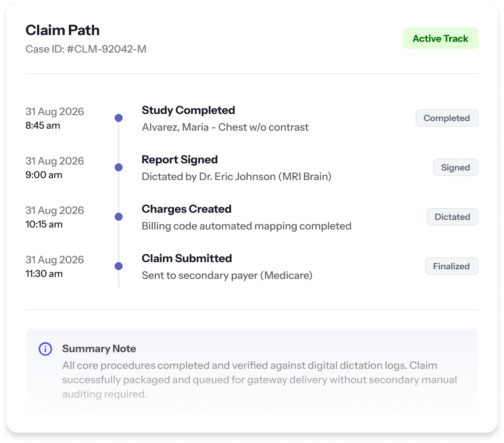Click the Dictated status tag
The height and width of the screenshot is (443, 504).
[x=452, y=217]
